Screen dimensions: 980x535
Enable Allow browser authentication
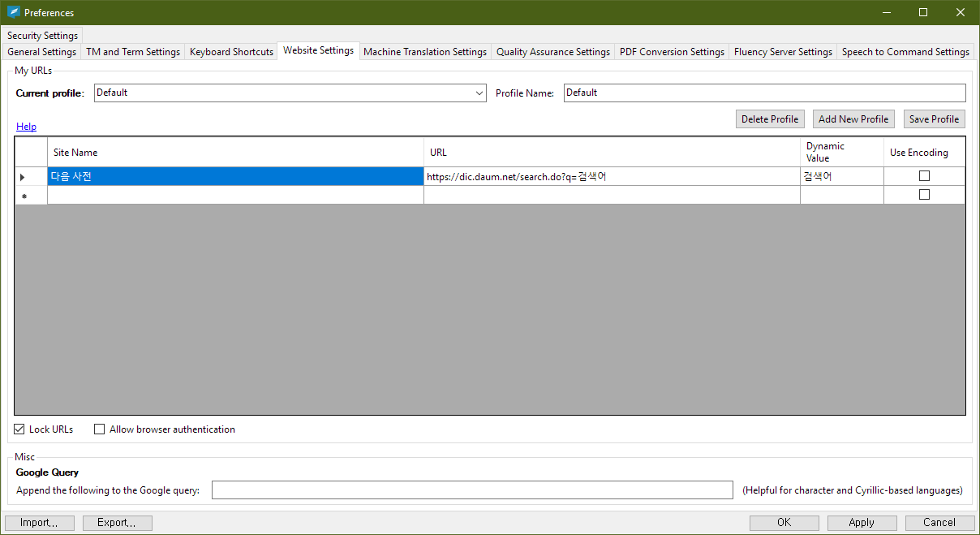100,429
